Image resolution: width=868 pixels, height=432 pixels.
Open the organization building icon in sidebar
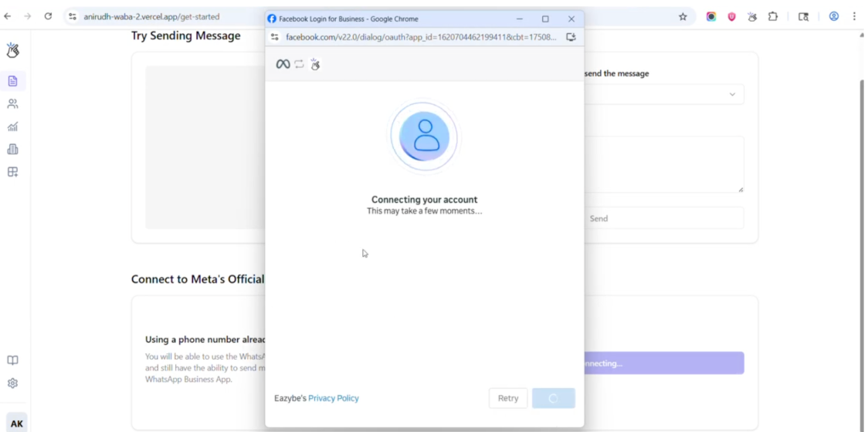coord(12,150)
